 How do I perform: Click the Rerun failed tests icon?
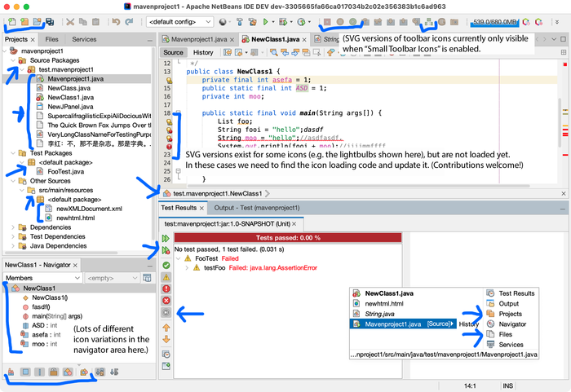(x=166, y=250)
